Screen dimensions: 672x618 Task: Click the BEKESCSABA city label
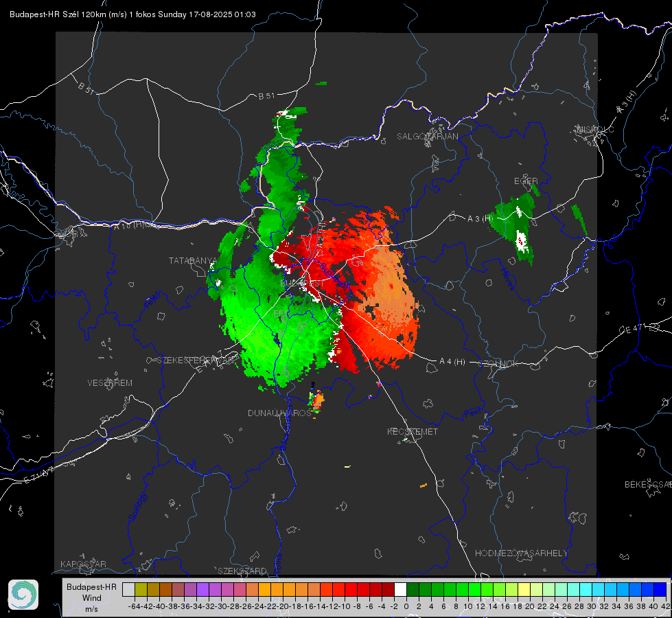pyautogui.click(x=648, y=485)
